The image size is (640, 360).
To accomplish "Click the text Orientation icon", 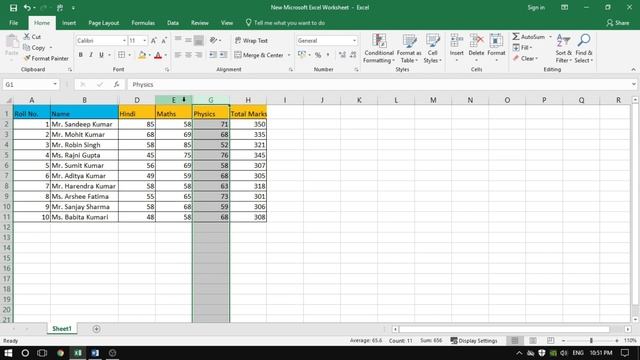I will click(213, 40).
